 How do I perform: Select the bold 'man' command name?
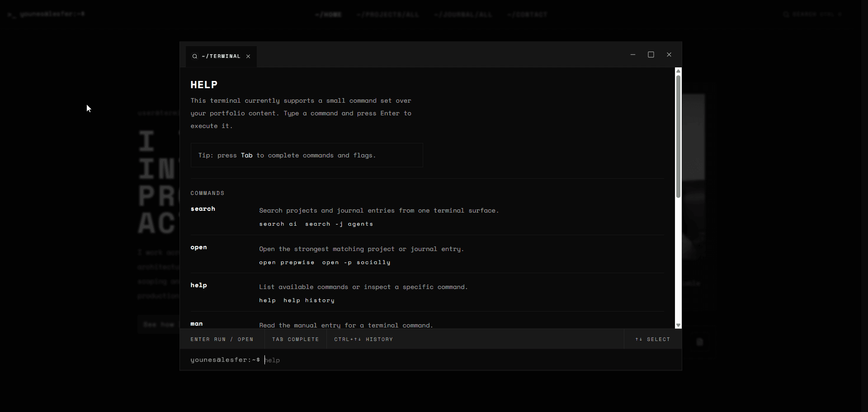point(197,324)
